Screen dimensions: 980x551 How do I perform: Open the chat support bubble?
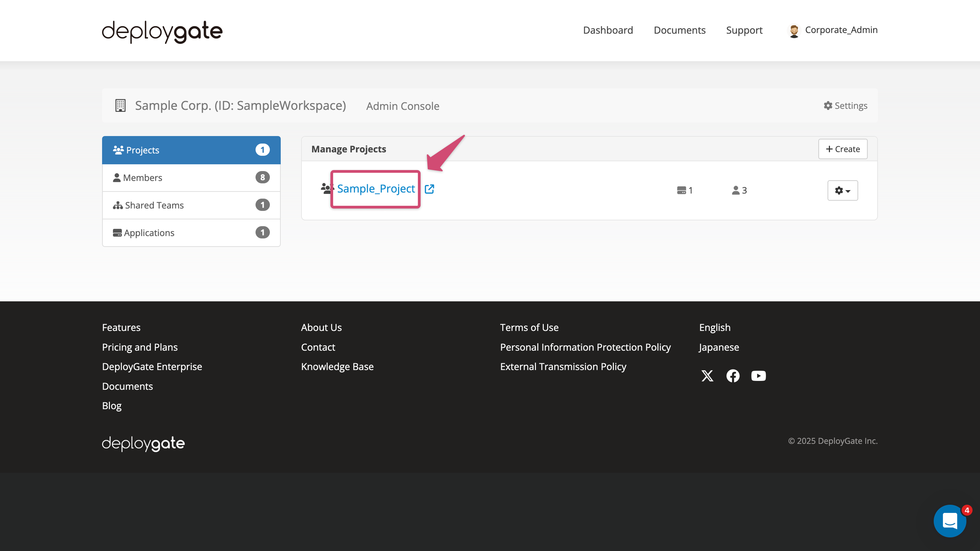[950, 521]
